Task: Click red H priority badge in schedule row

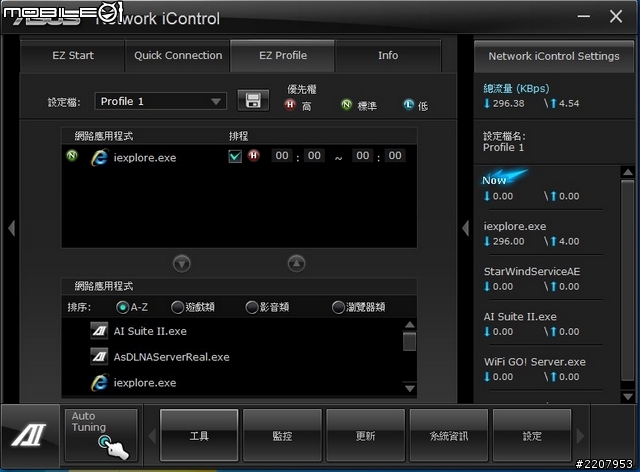Action: [254, 156]
